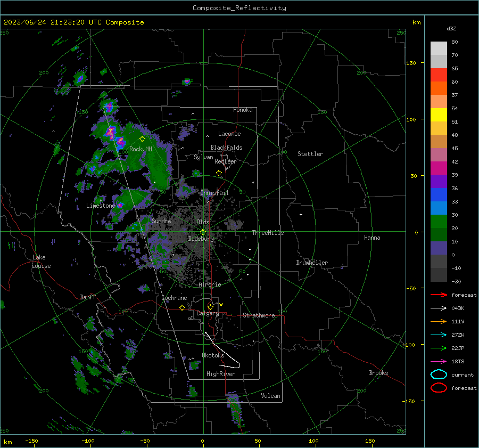Click the Drumheller label
This screenshot has width=479, height=448.
[312, 263]
